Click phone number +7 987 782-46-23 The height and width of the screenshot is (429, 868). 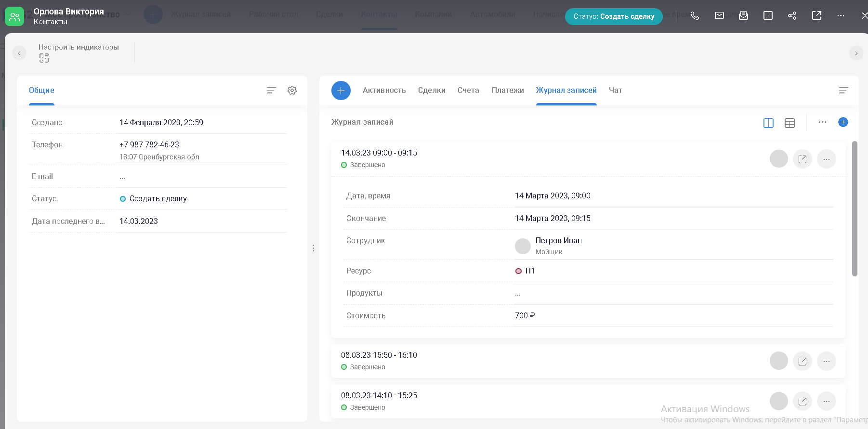149,145
